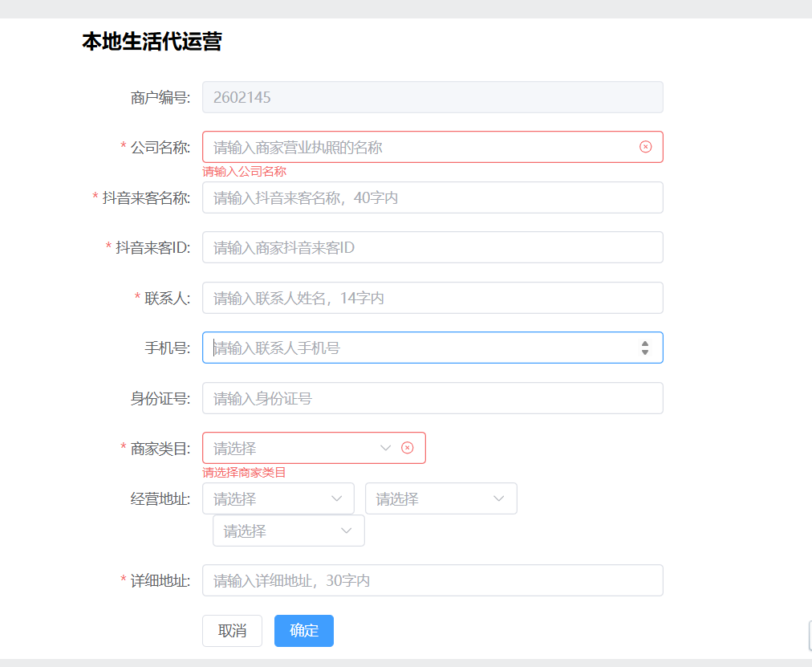This screenshot has width=812, height=667.
Task: Clear the 商家类目 selection with circle-x icon
Action: tap(408, 448)
